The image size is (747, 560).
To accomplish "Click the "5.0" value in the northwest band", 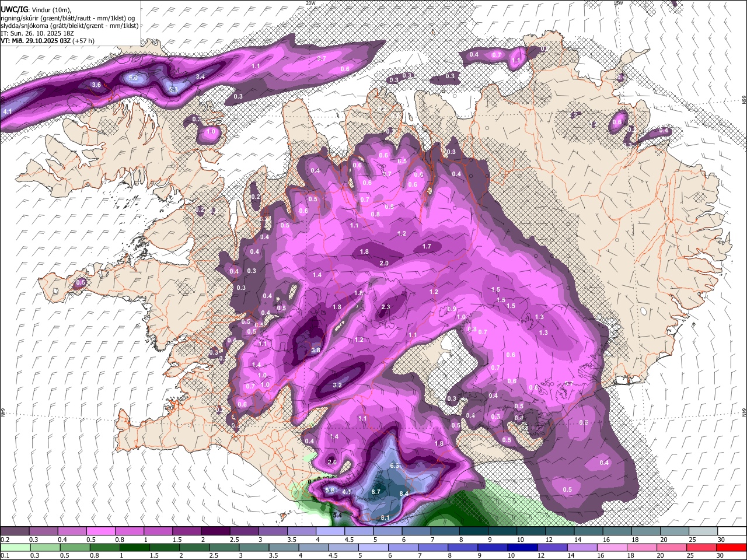I will 133,78.
